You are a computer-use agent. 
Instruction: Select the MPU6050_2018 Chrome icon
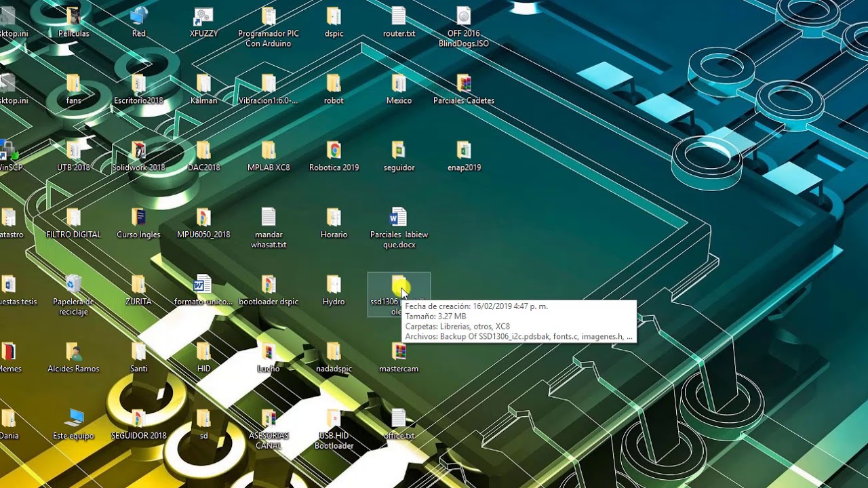pos(203,218)
